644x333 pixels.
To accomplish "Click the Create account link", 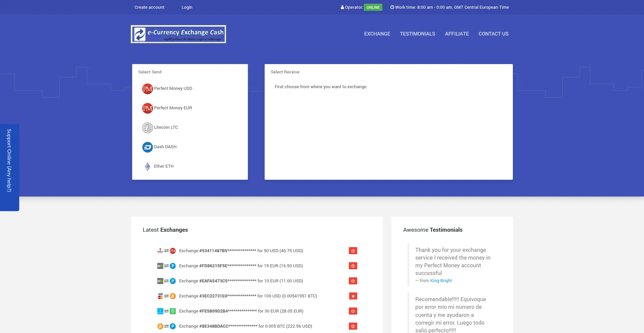I will (x=149, y=7).
